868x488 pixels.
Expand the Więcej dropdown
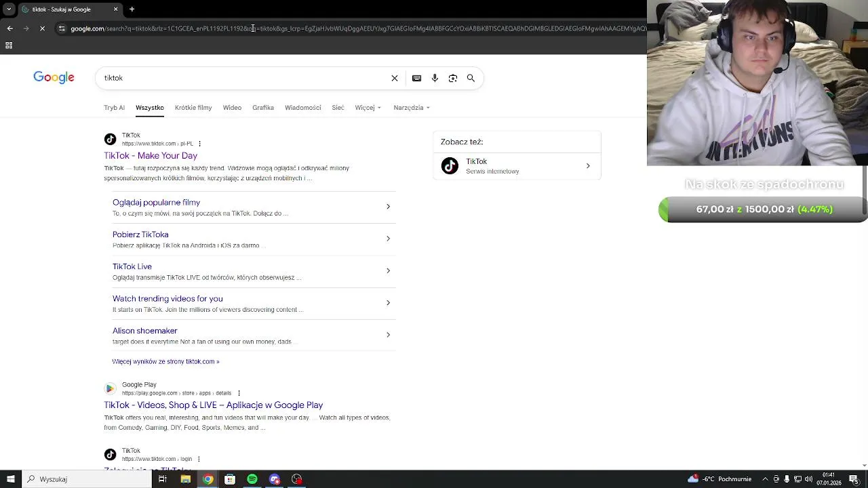pos(368,108)
